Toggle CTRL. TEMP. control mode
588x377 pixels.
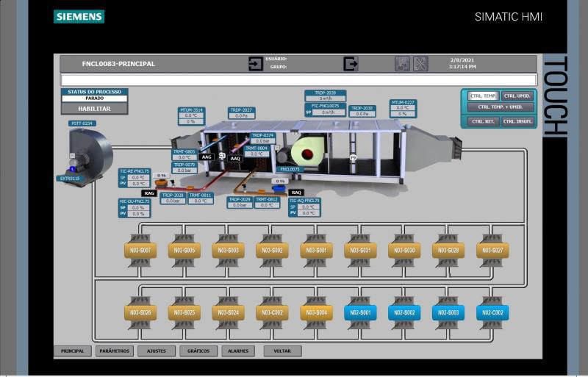point(483,96)
